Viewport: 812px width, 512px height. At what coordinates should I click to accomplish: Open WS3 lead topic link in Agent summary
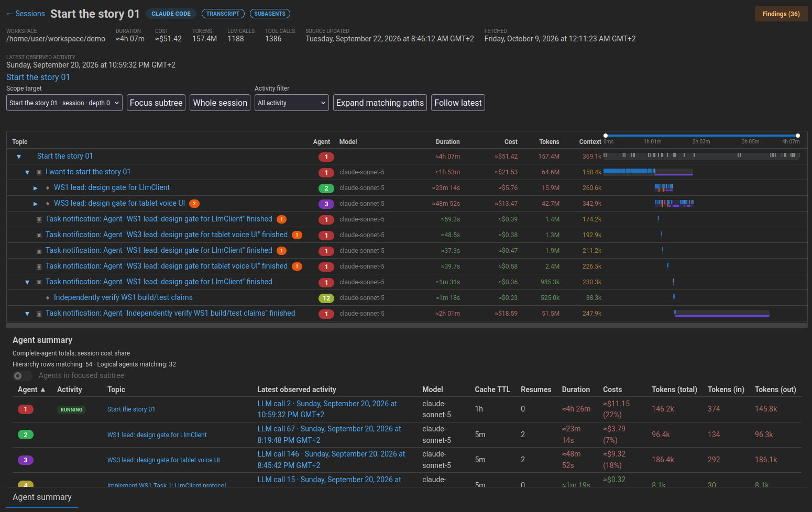pos(163,460)
